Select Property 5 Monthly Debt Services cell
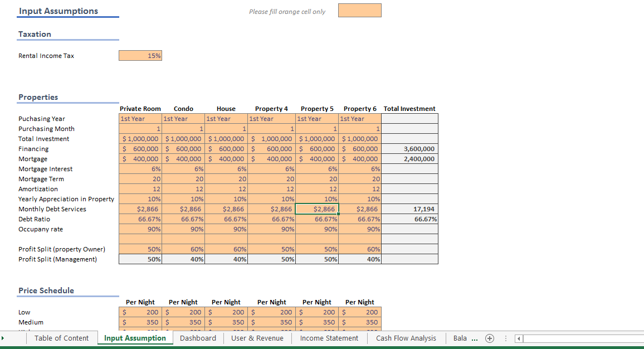This screenshot has width=644, height=349. click(317, 209)
